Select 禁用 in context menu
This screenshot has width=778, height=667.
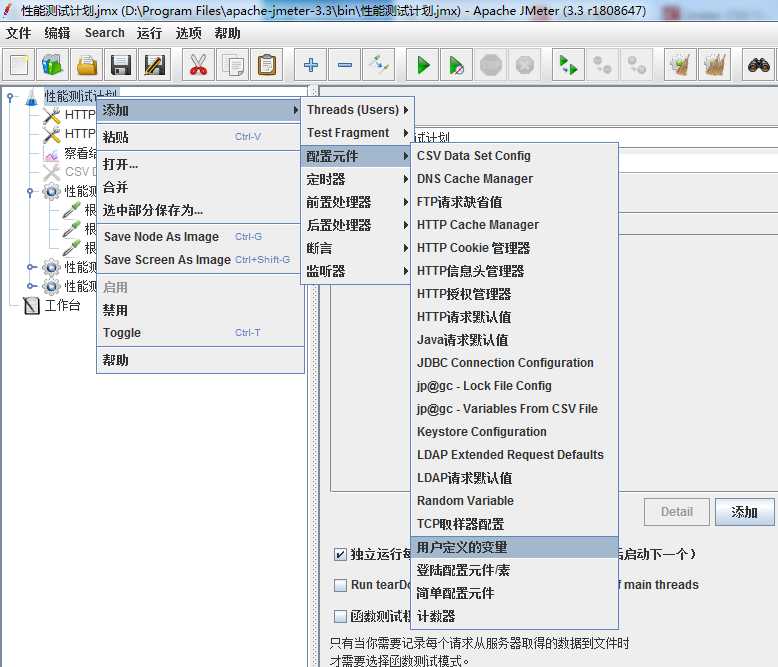pyautogui.click(x=200, y=310)
